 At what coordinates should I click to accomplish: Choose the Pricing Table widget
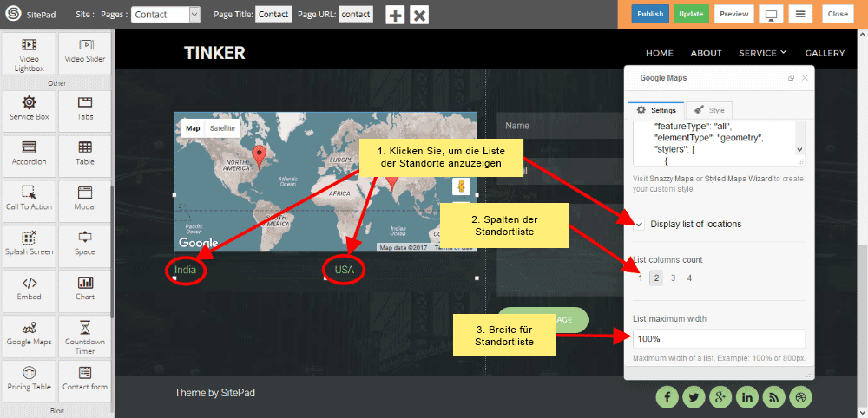[29, 381]
